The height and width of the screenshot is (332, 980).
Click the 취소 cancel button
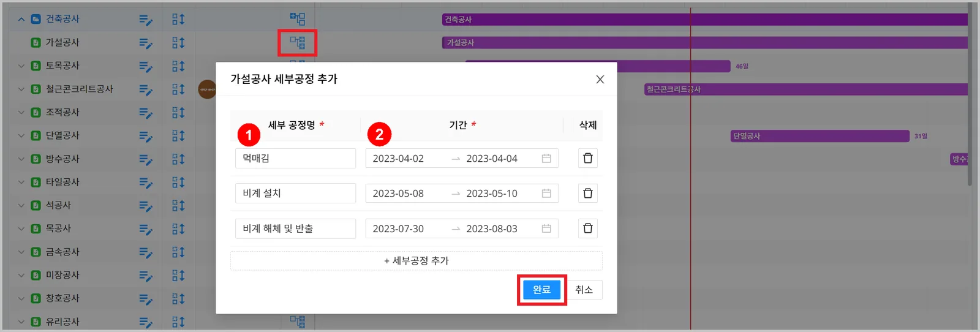pyautogui.click(x=584, y=290)
